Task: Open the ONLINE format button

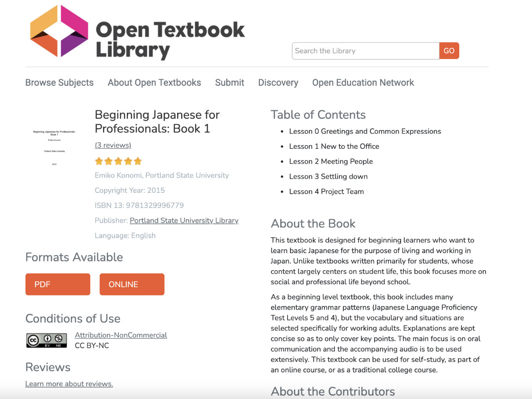Action: coord(132,284)
